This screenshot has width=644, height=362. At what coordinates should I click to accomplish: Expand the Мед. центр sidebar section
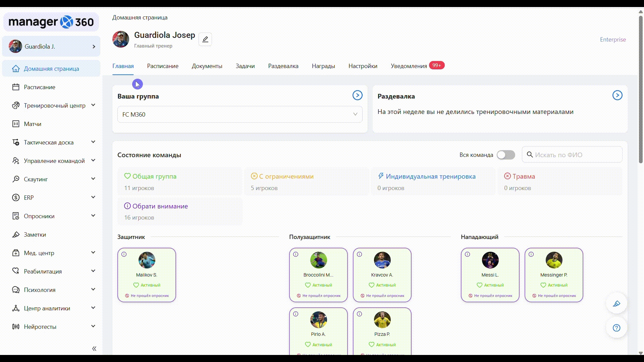[x=39, y=253]
